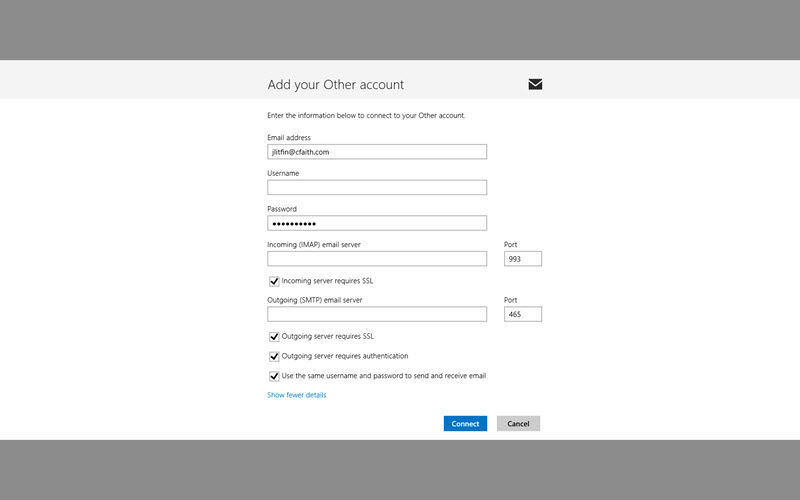800x500 pixels.
Task: Toggle Outgoing server requires SSL checkbox
Action: (274, 337)
